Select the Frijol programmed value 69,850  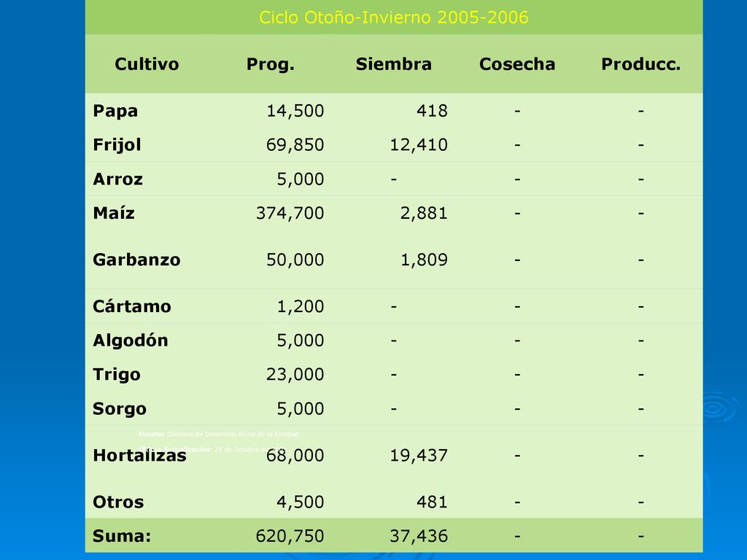click(295, 145)
